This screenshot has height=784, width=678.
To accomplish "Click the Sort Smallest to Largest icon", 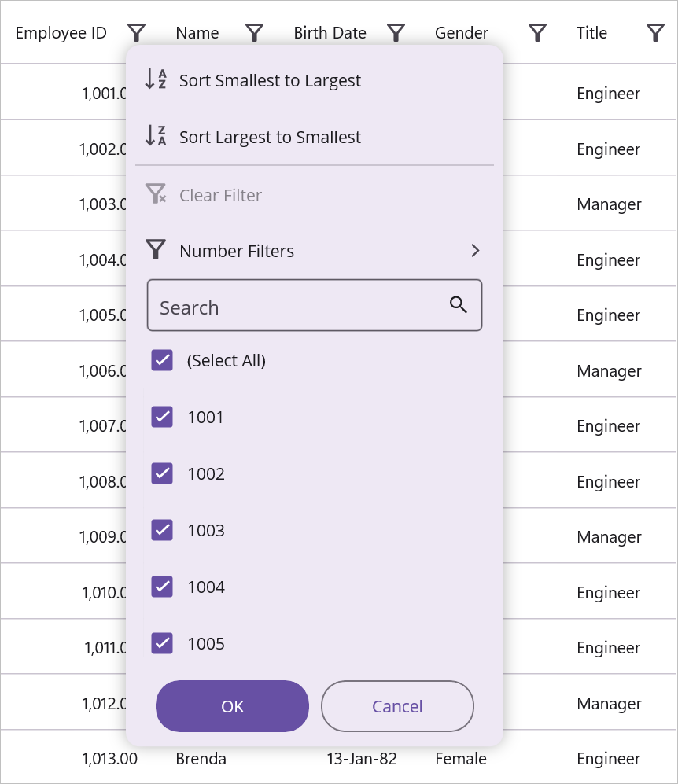I will coord(157,79).
